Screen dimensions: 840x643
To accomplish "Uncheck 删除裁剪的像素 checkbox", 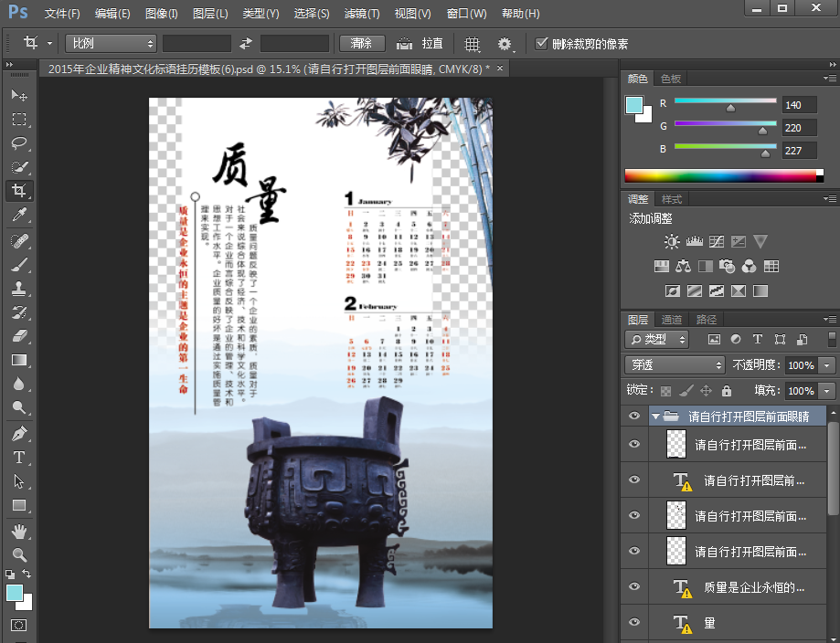I will (x=542, y=43).
